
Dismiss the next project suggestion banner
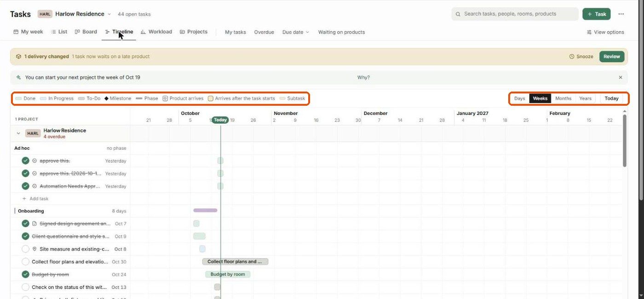pos(621,78)
